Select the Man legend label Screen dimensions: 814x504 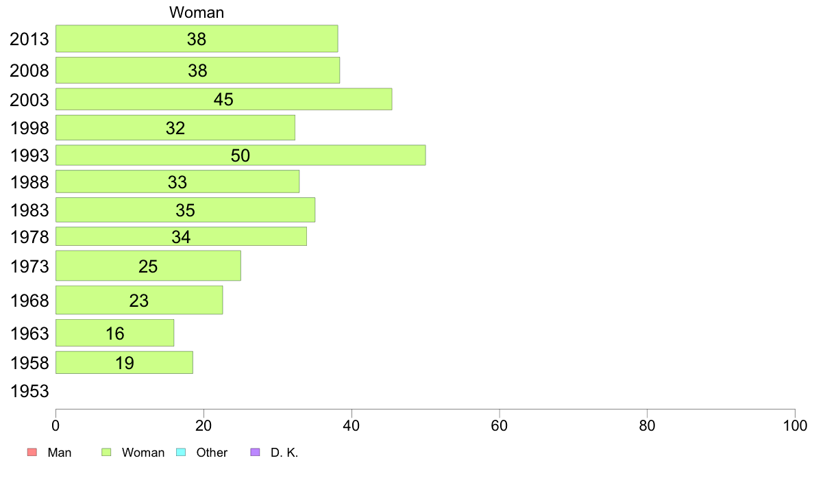coord(59,453)
